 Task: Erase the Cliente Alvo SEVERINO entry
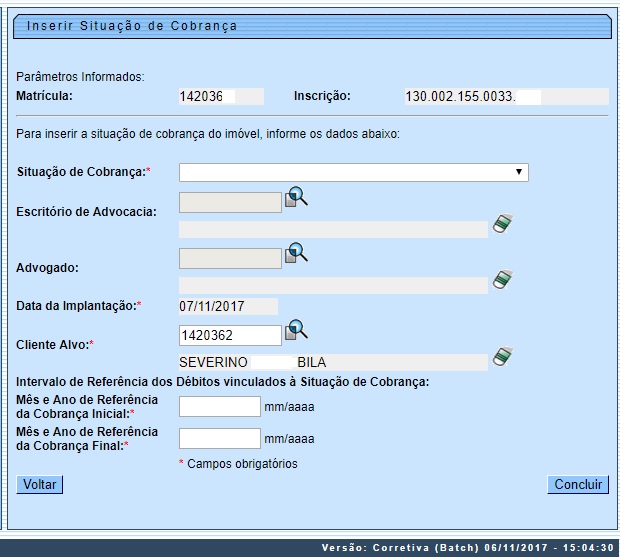[x=502, y=358]
